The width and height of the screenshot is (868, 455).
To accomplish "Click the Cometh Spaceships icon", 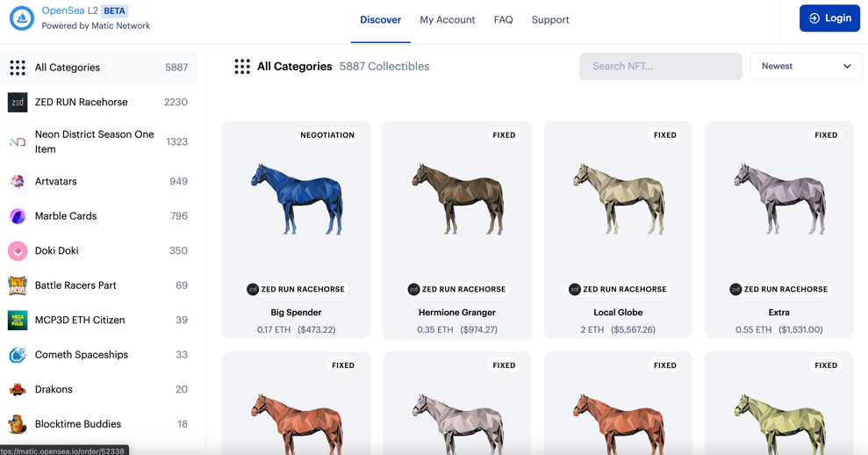I will coord(18,355).
